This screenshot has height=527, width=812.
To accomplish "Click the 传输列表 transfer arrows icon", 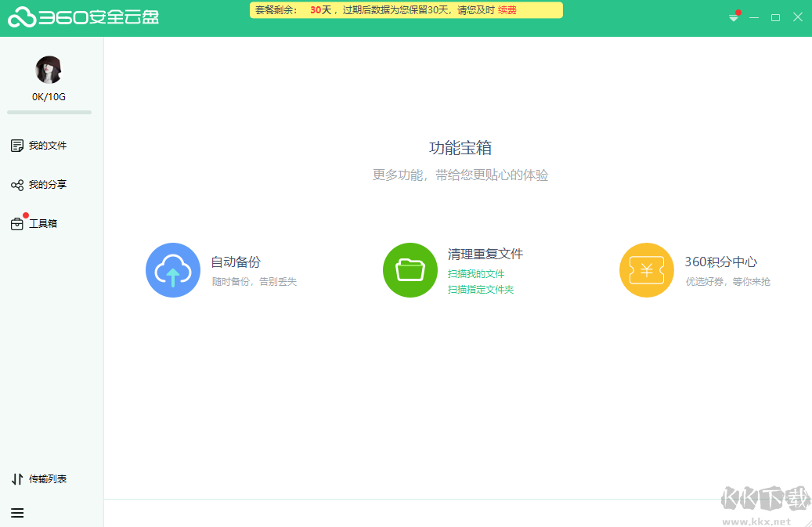I will [x=17, y=478].
